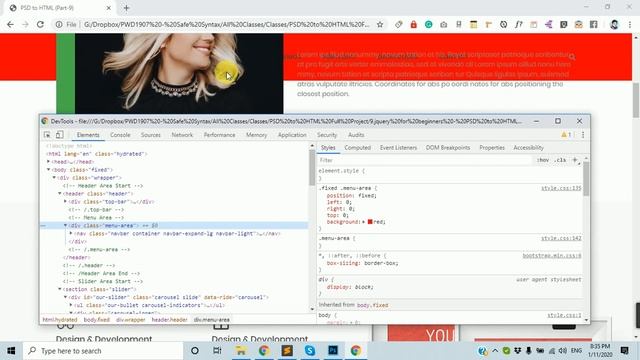Click the red background color swatch
The height and width of the screenshot is (360, 640).
(370, 222)
